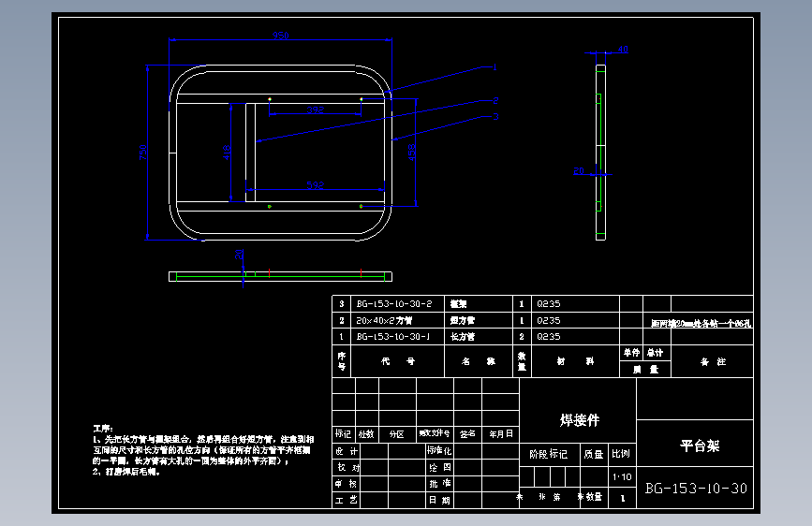
Task: Click balloon number 1 leader label
Action: coord(495,66)
